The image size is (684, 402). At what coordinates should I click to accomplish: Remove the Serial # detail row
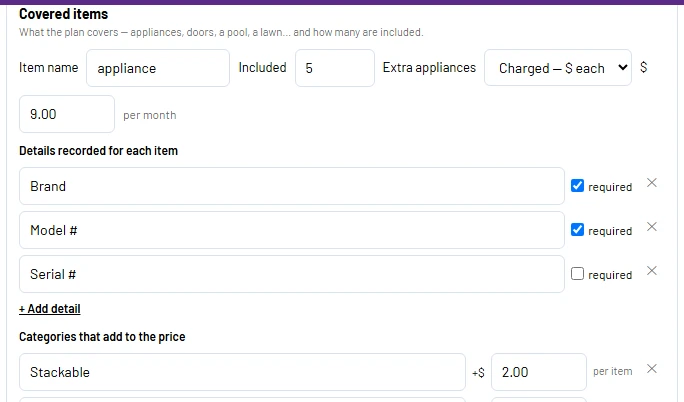(x=652, y=271)
